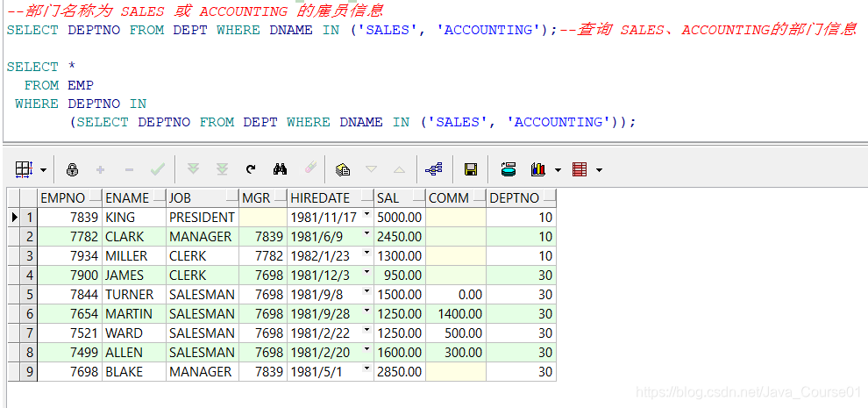Click the query by example icon
The width and height of the screenshot is (868, 408).
(x=343, y=169)
